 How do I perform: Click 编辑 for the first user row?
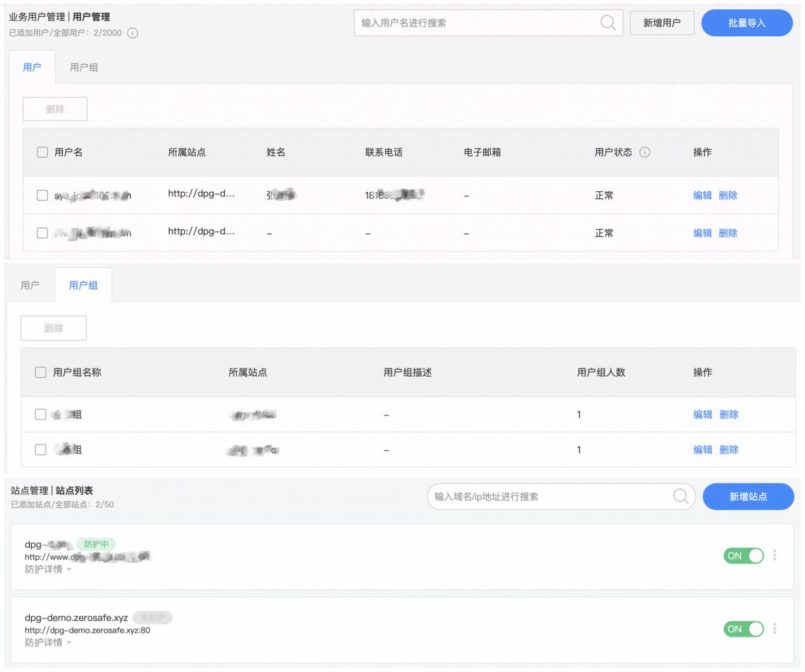pyautogui.click(x=702, y=196)
